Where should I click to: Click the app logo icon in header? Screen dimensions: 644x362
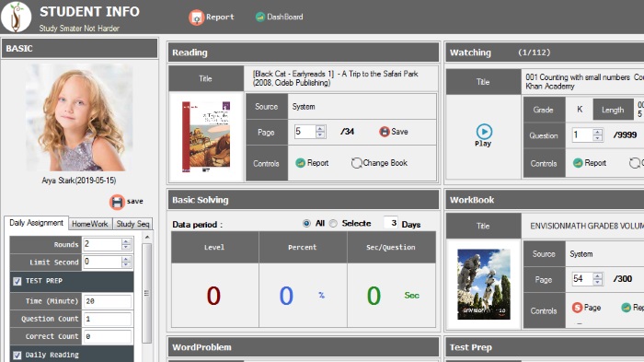(16, 17)
